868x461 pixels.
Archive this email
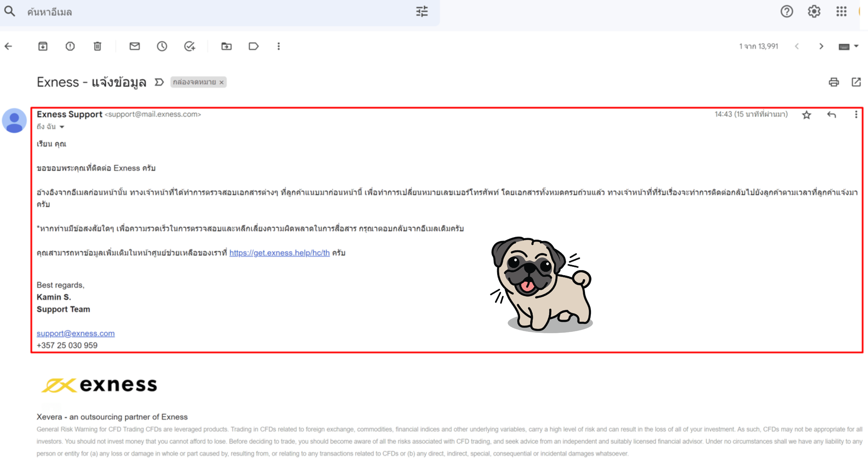[43, 46]
